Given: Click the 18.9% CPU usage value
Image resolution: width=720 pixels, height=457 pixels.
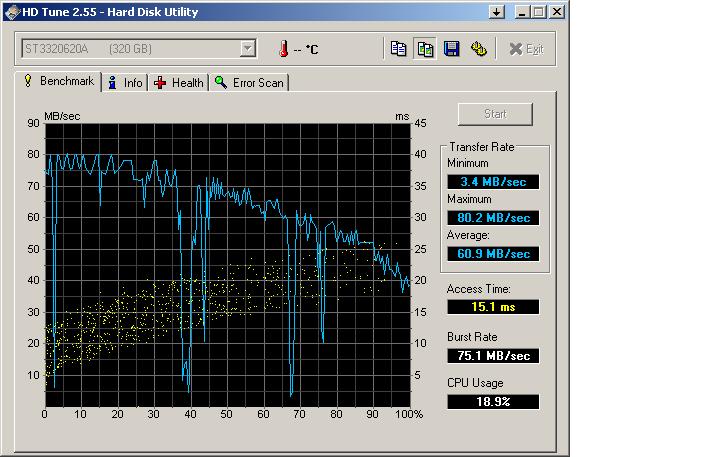Looking at the screenshot, I should pos(493,401).
